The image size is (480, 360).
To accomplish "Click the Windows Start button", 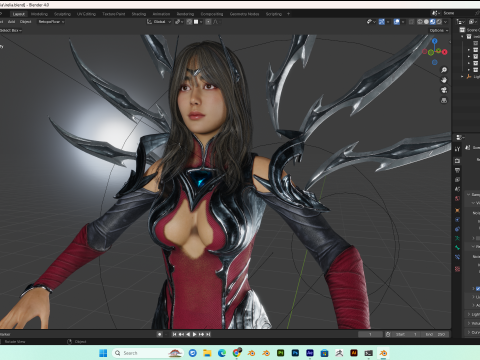I will click(103, 353).
